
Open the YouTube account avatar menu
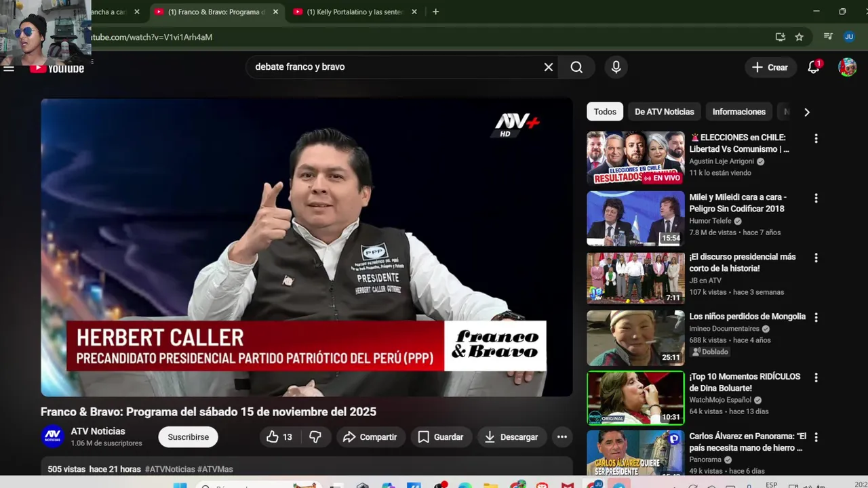tap(847, 67)
